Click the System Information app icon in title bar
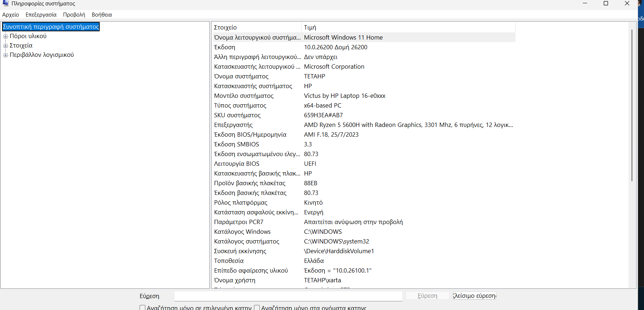 tap(5, 3)
